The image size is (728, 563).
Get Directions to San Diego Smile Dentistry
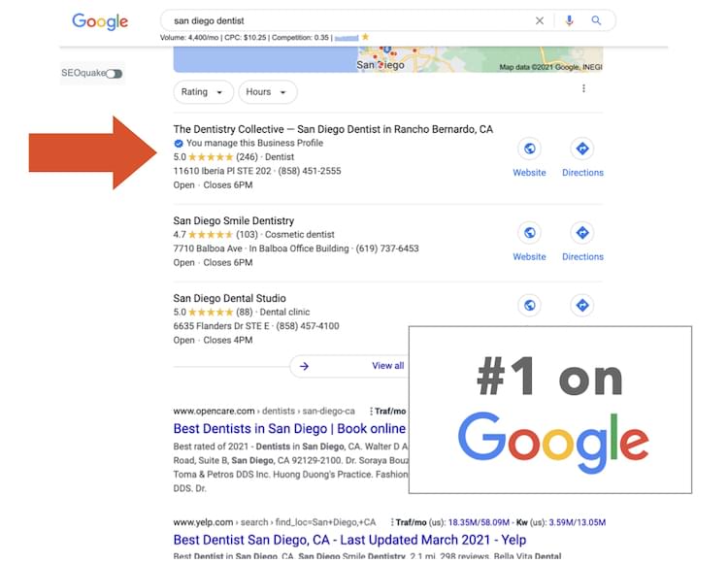[x=582, y=233]
